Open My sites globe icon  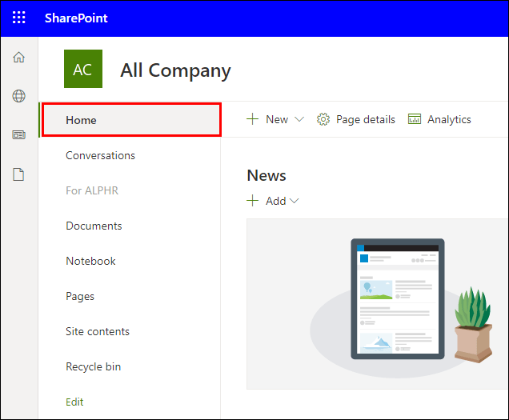tap(19, 96)
